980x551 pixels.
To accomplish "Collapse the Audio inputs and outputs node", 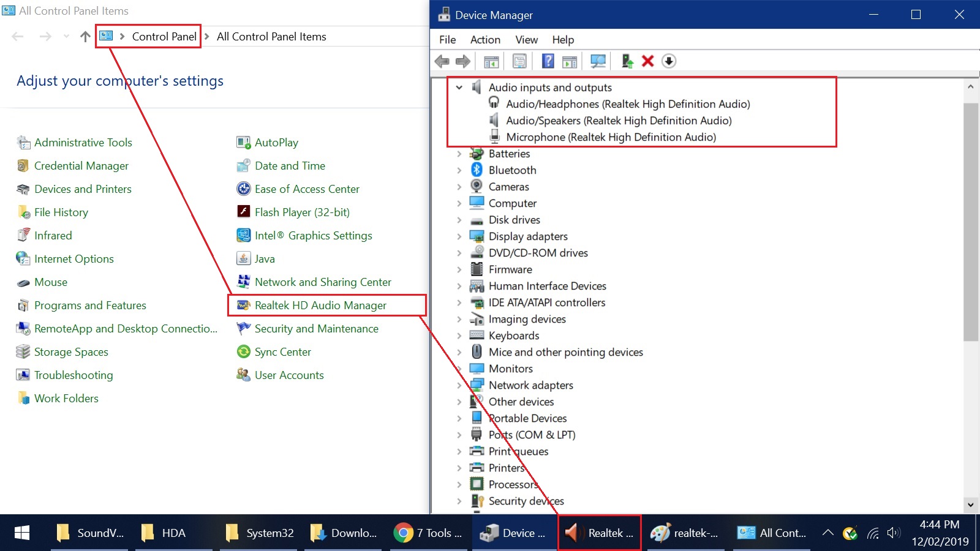I will [x=459, y=88].
